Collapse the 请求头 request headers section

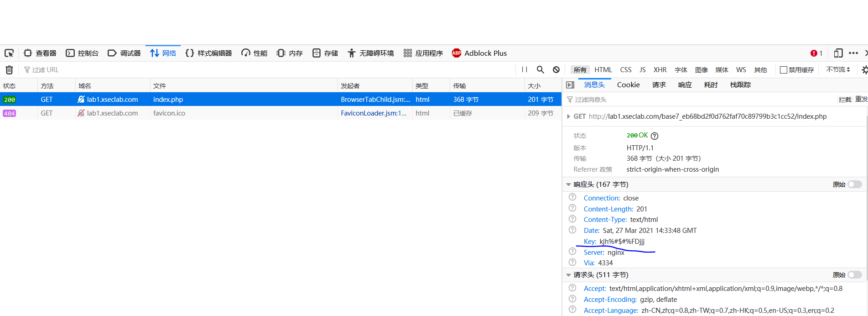(x=568, y=275)
